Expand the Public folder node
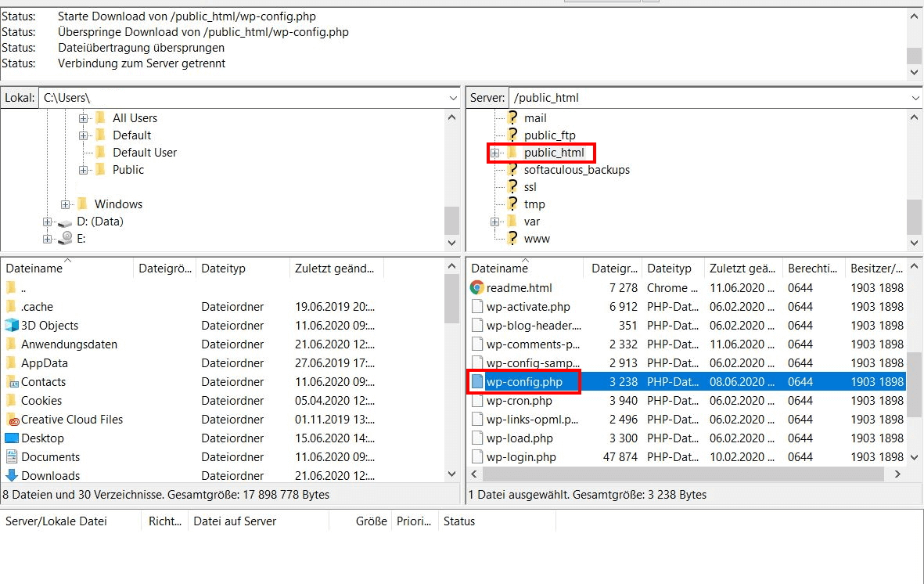Image resolution: width=924 pixels, height=584 pixels. click(83, 170)
